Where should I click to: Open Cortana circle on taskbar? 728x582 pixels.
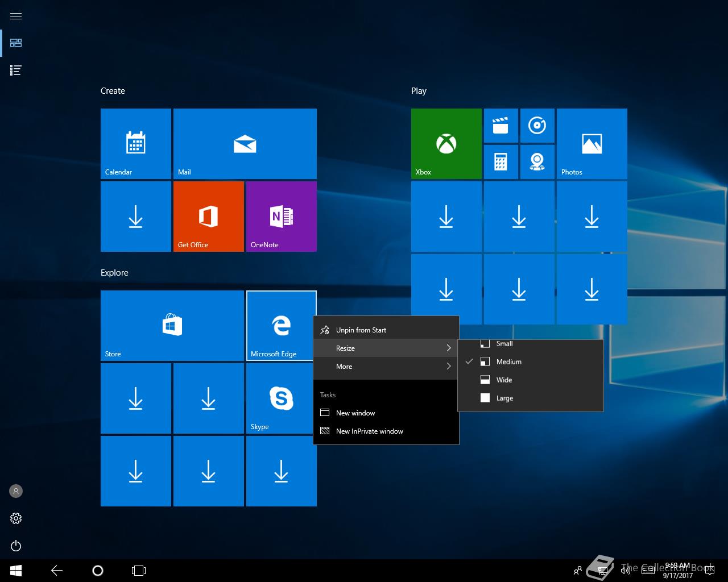(98, 571)
